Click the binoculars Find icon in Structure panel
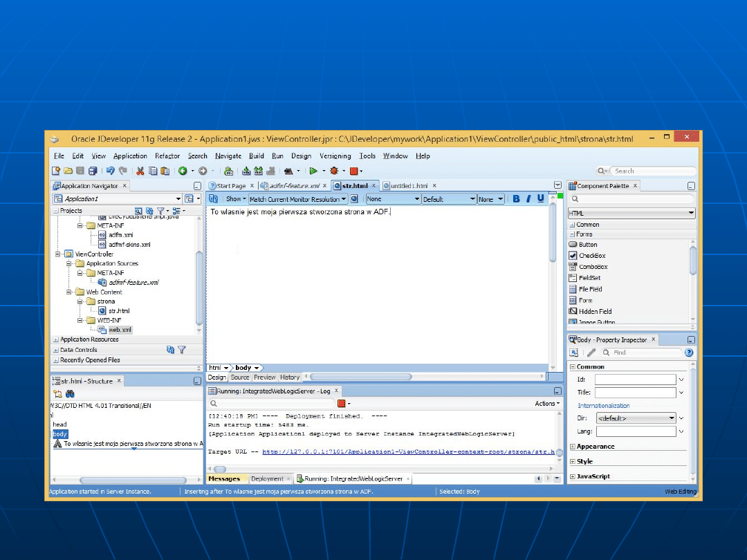 (70, 394)
